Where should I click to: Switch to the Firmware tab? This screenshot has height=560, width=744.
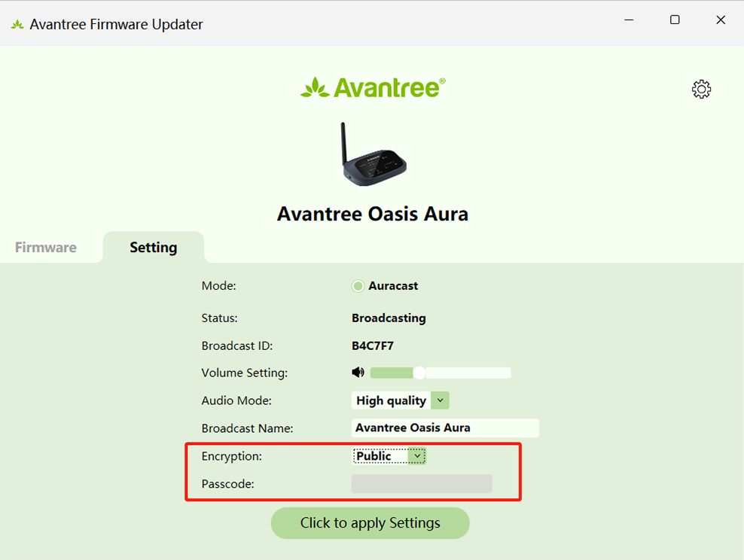click(46, 248)
